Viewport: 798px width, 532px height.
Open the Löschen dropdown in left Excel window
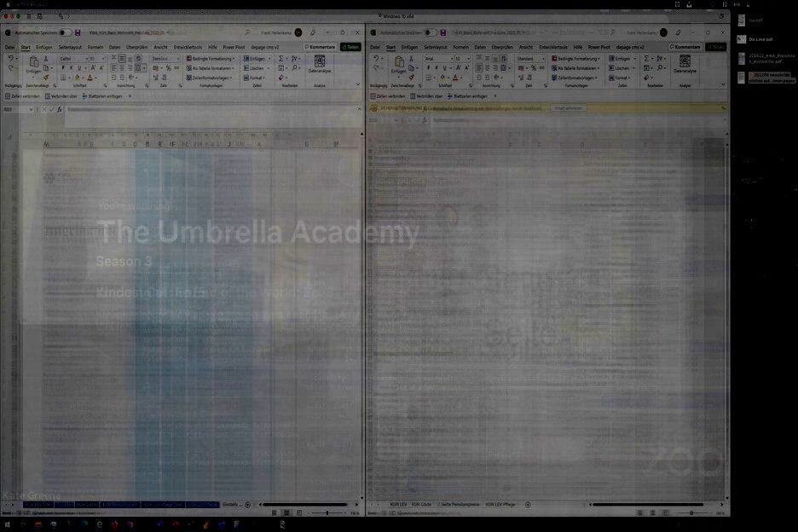(256, 68)
